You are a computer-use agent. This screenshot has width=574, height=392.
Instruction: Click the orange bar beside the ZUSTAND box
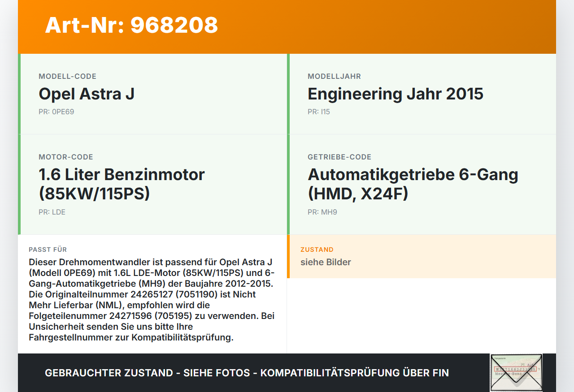(x=288, y=256)
